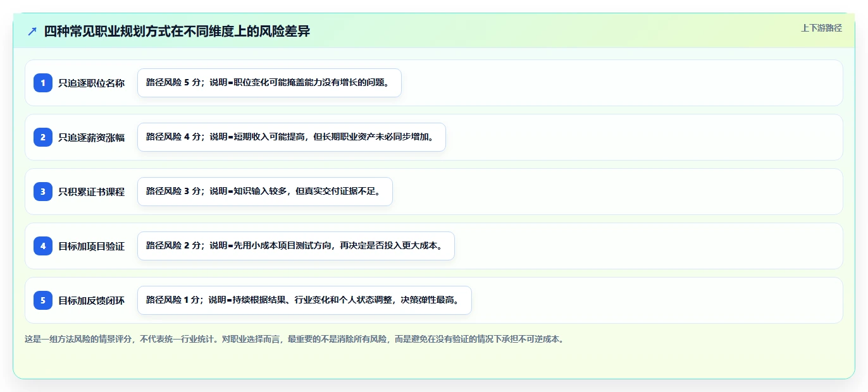The width and height of the screenshot is (868, 392).
Task: Click the 路径风险 3 分 description box
Action: (265, 192)
